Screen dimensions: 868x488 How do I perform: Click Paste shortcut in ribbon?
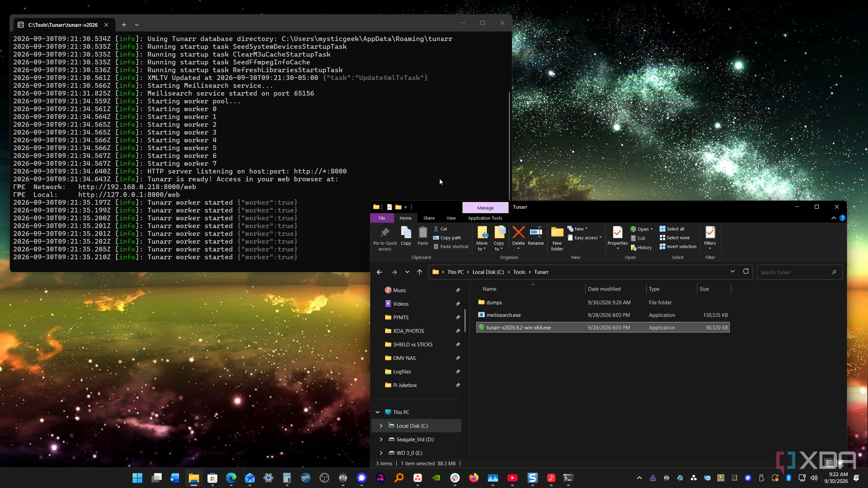coord(451,247)
